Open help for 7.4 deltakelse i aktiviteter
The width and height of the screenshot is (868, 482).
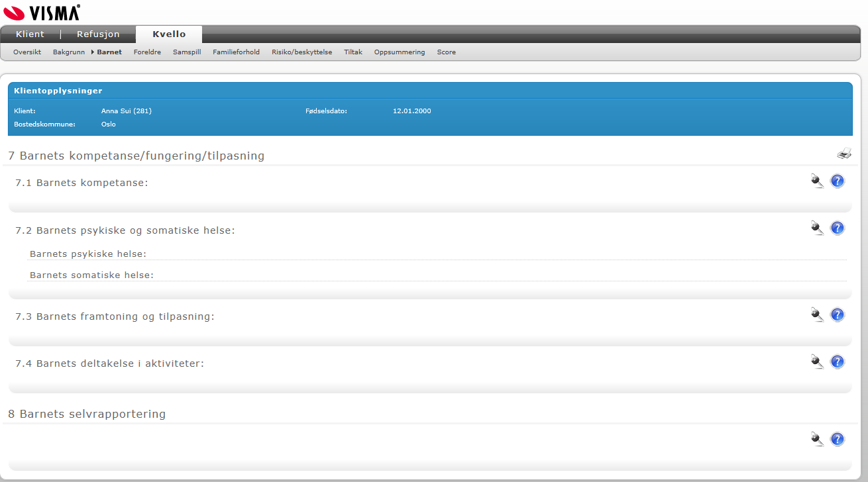point(838,361)
